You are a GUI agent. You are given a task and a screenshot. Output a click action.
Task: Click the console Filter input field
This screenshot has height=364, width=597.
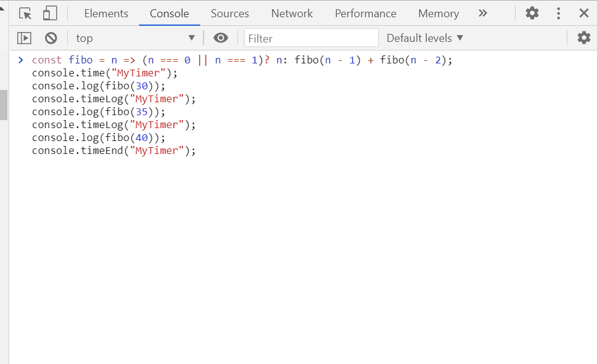click(x=311, y=38)
